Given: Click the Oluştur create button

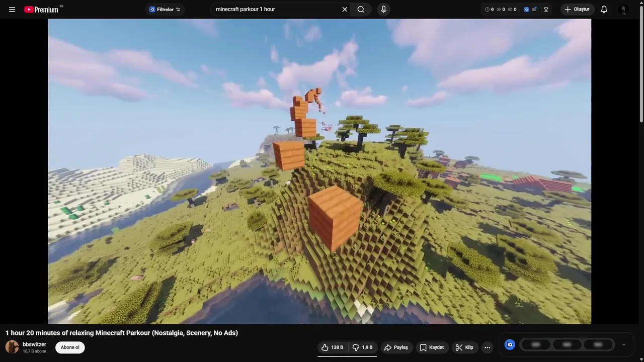Looking at the screenshot, I should pyautogui.click(x=577, y=10).
